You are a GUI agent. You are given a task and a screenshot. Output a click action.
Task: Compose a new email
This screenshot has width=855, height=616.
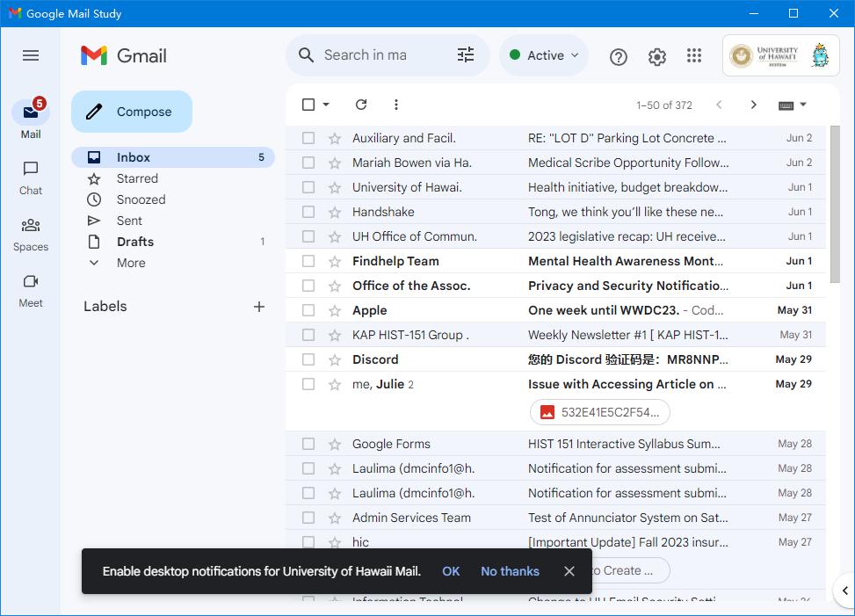[132, 112]
